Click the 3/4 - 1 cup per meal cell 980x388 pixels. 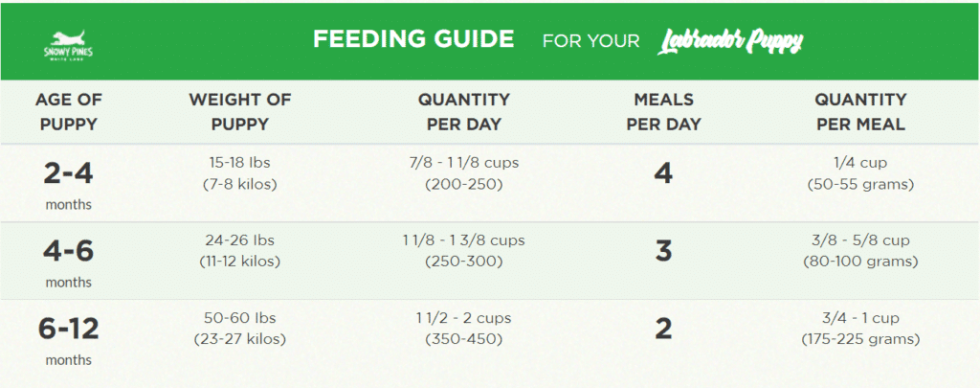860,329
